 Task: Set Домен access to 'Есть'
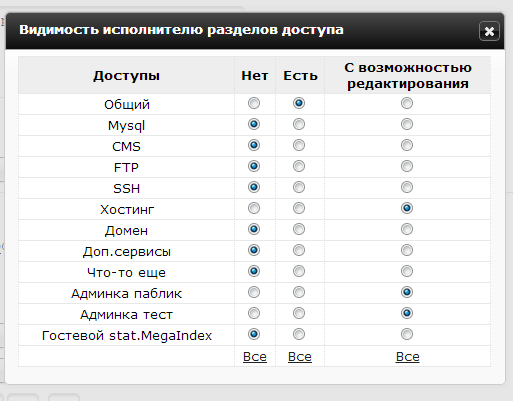point(299,229)
